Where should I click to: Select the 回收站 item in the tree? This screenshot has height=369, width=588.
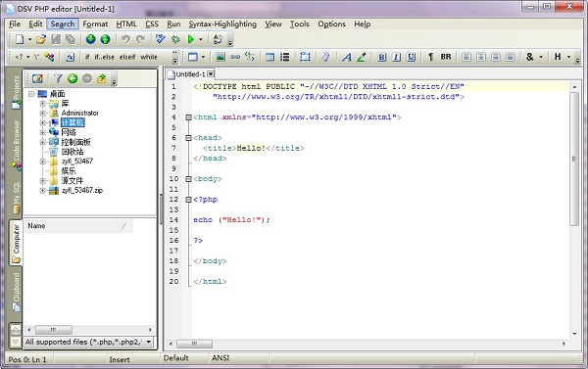(x=73, y=152)
